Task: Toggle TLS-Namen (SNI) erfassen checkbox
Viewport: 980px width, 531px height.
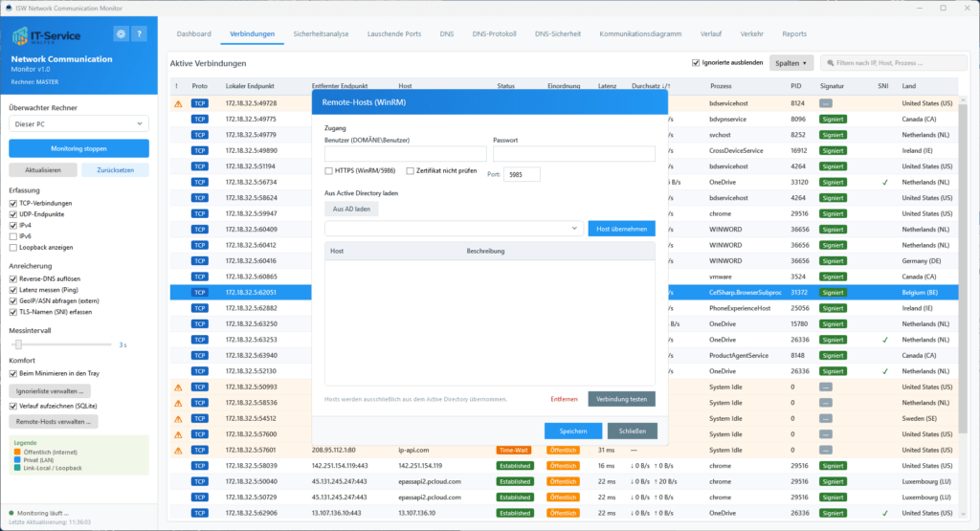Action: coord(13,312)
